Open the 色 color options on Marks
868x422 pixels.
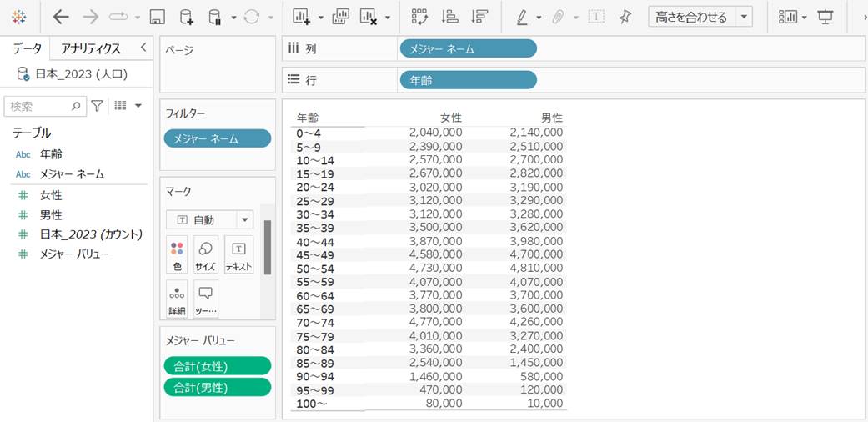[177, 255]
